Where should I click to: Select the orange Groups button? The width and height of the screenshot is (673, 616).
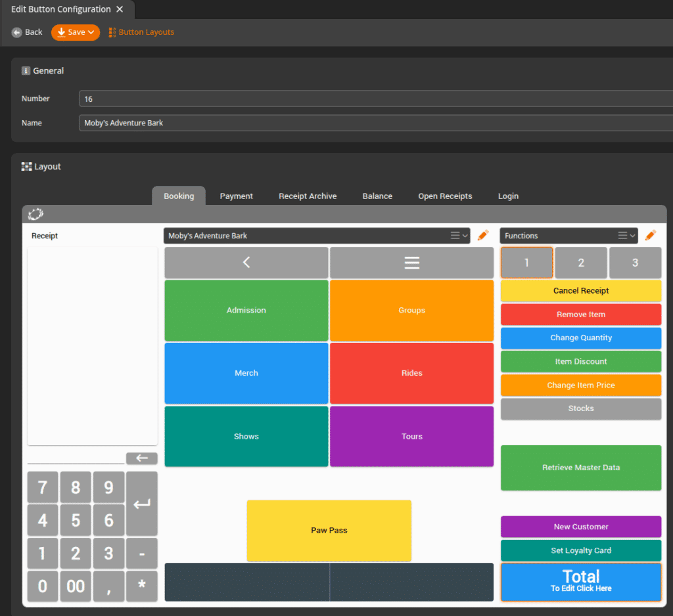coord(411,310)
